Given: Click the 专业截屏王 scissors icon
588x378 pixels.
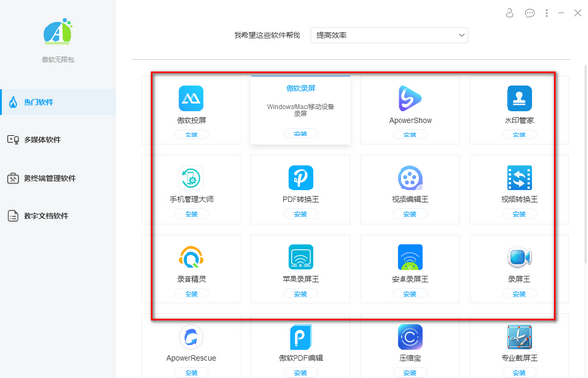Looking at the screenshot, I should (x=519, y=337).
